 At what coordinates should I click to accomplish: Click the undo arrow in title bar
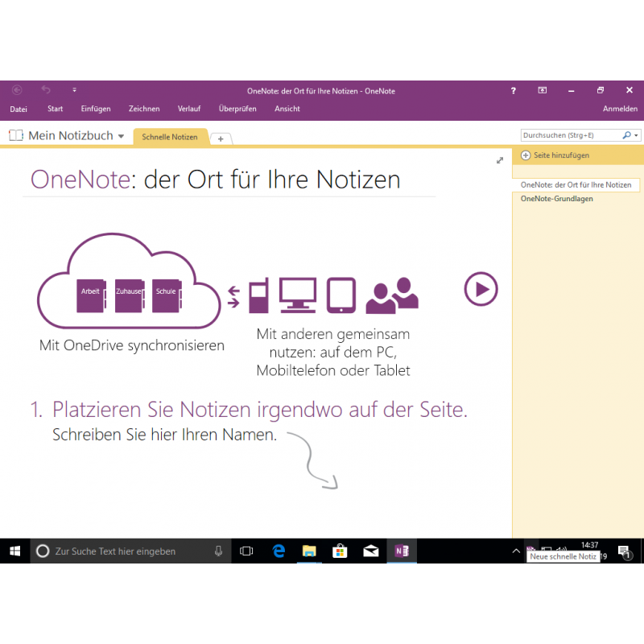point(46,90)
